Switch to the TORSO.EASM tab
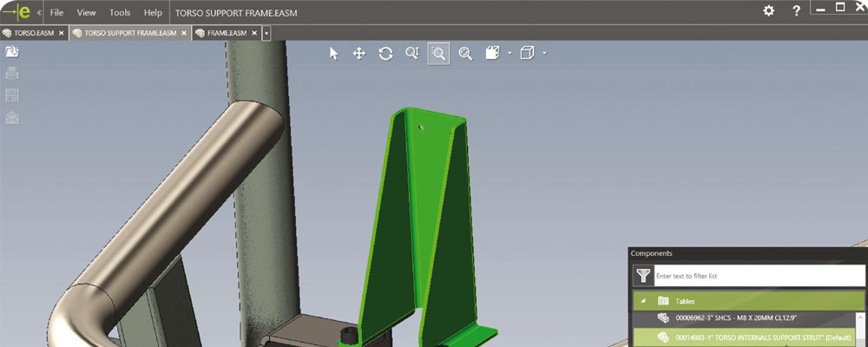The width and height of the screenshot is (868, 347). (30, 33)
